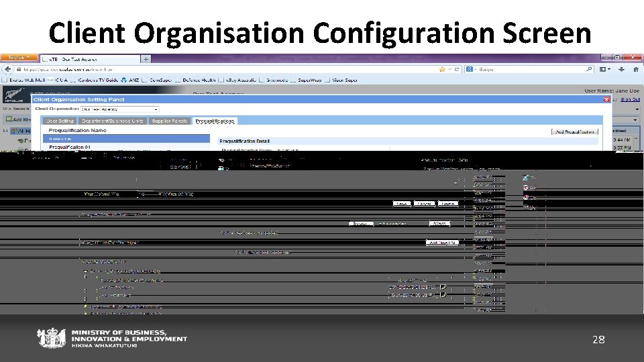Open the Defence Health bookmark
This screenshot has height=362, width=644.
[195, 80]
